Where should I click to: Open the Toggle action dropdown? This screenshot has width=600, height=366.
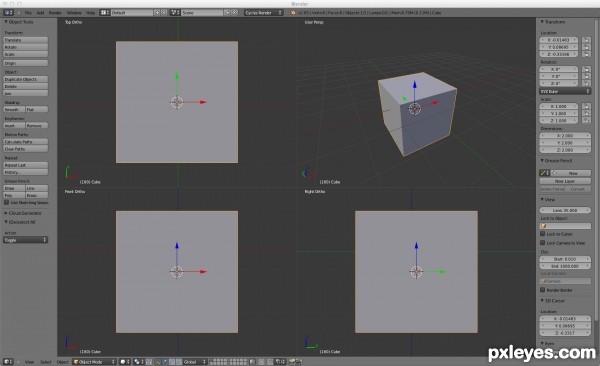tap(26, 240)
